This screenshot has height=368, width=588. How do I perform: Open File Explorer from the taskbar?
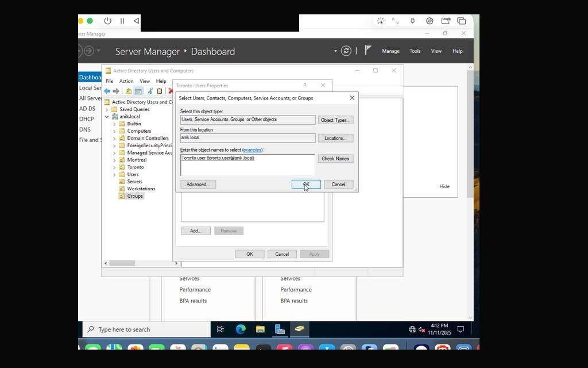(260, 329)
